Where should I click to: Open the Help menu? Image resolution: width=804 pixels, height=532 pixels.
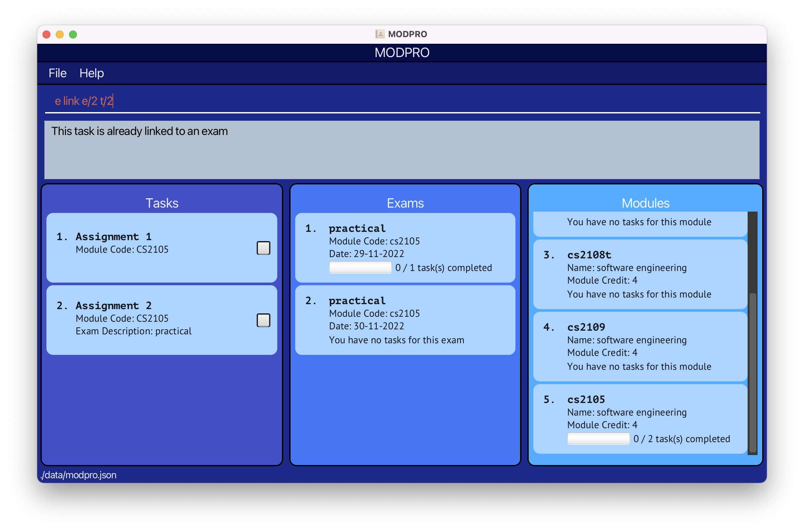92,73
